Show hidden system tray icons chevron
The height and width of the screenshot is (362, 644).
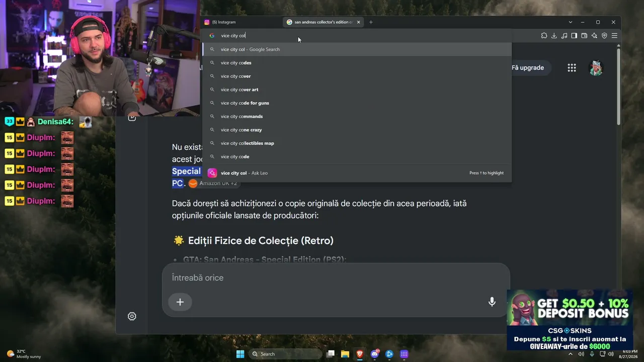tap(571, 354)
